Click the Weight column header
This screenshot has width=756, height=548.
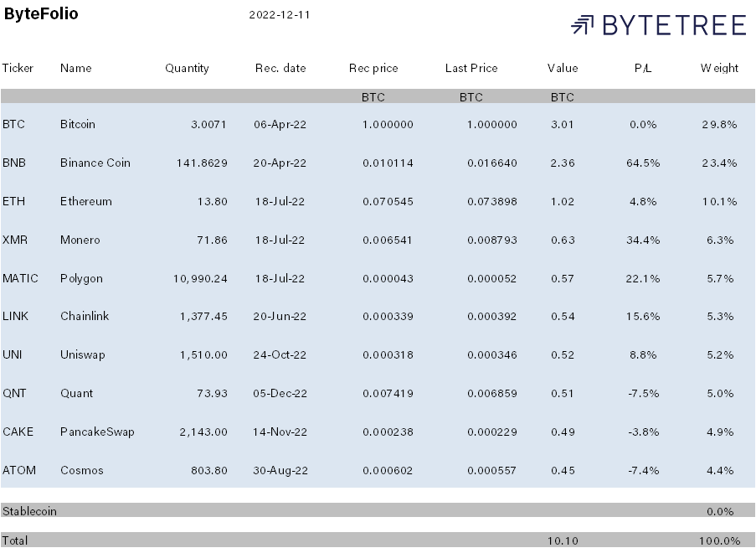click(719, 69)
